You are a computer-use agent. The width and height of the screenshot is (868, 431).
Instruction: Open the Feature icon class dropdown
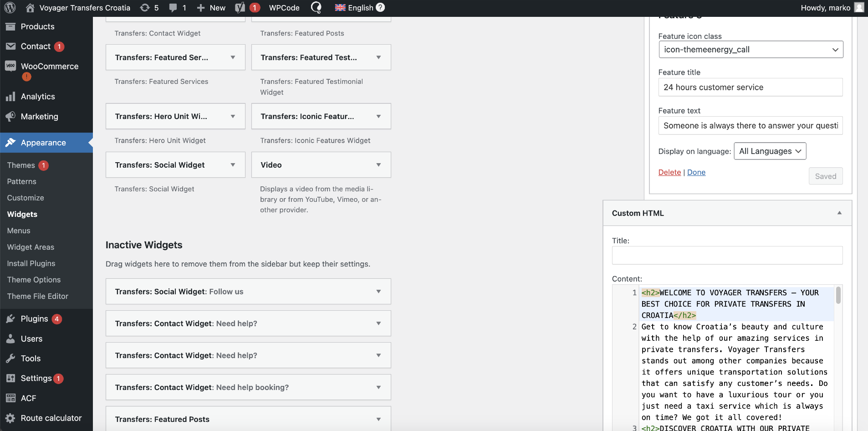751,50
